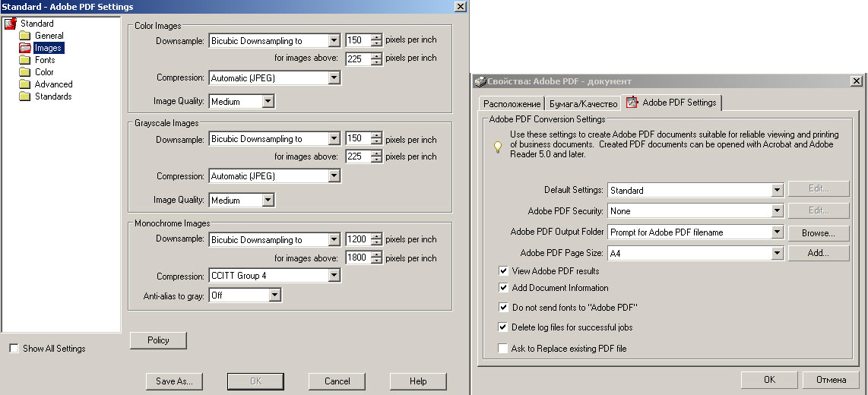The image size is (868, 395).
Task: Click the Standards folder icon
Action: (24, 96)
